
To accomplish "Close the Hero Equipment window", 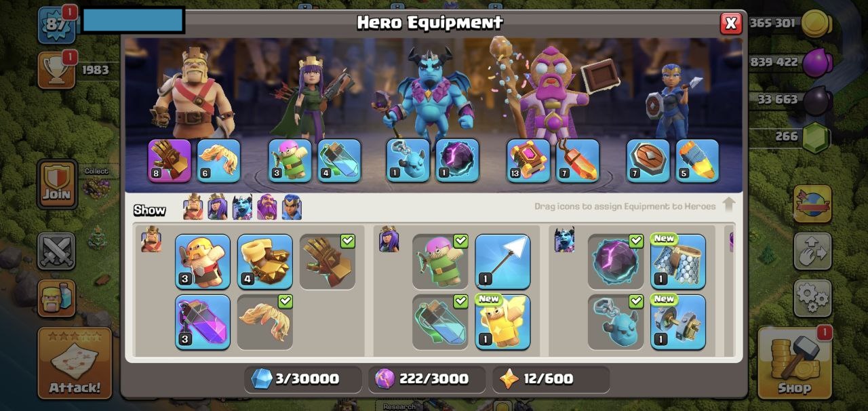I will tap(730, 23).
